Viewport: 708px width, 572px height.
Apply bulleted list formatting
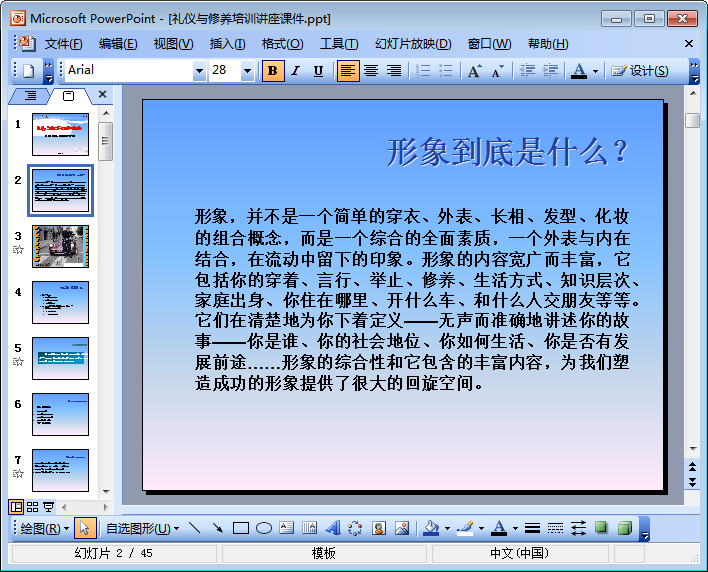point(446,71)
